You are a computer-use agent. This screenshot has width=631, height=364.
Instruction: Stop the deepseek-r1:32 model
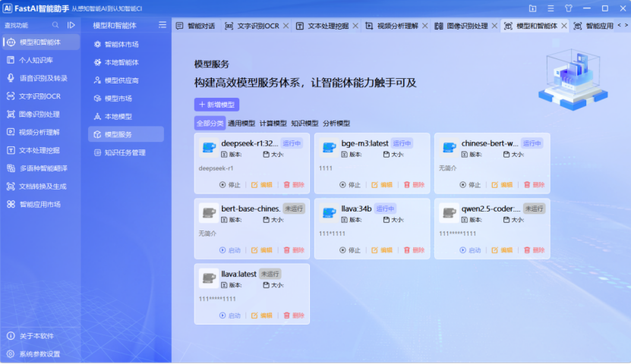(230, 185)
